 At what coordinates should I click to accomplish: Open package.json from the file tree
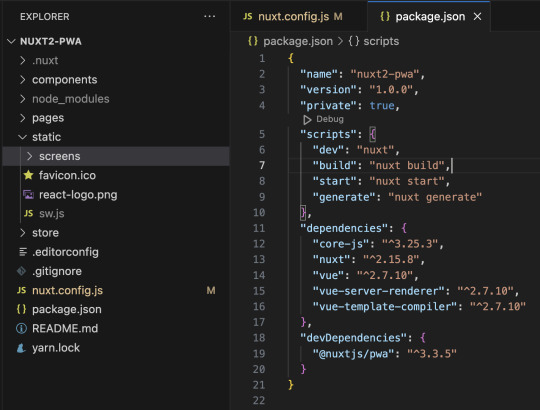click(x=67, y=309)
